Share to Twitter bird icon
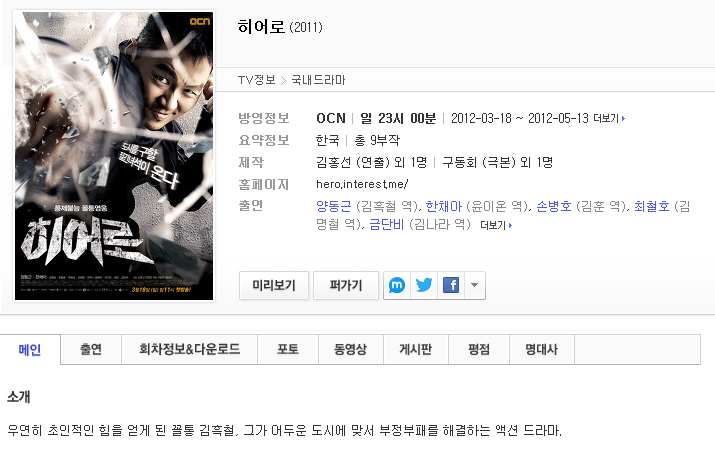The height and width of the screenshot is (456, 715). 424,285
